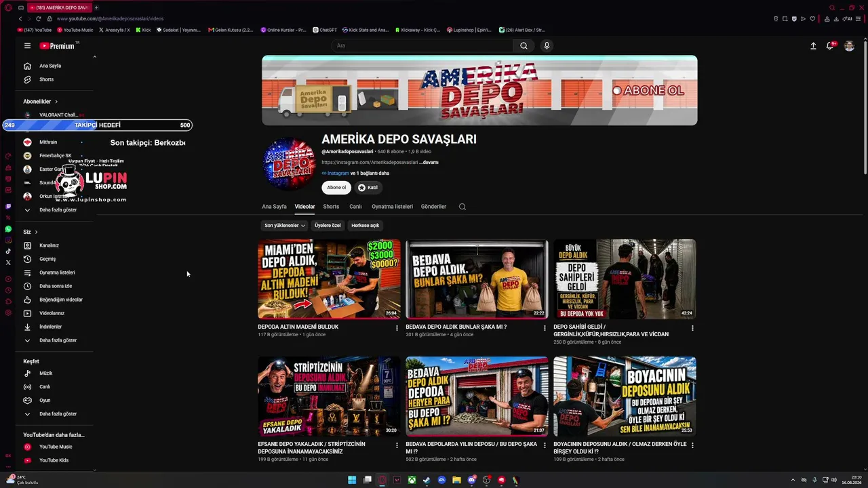Reload the page in browser toolbar

(x=38, y=18)
